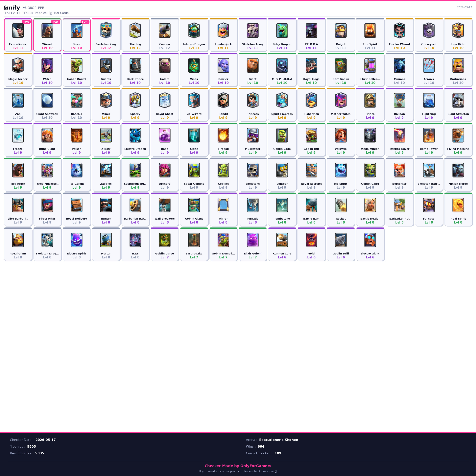The image size is (476, 476).
Task: Select The Log card icon
Action: (x=135, y=31)
